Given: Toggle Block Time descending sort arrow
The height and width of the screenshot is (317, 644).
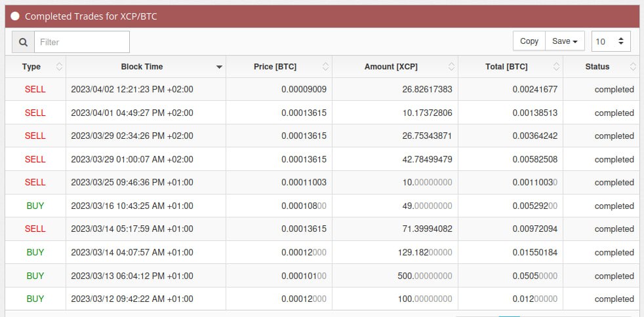Looking at the screenshot, I should pyautogui.click(x=219, y=67).
